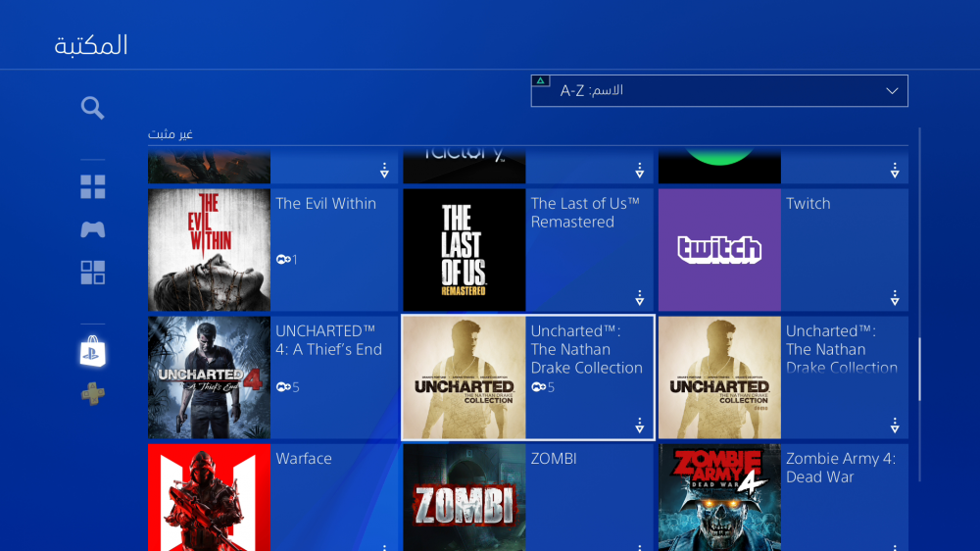Image resolution: width=980 pixels, height=551 pixels.
Task: Click the 'المكتبة' library heading
Action: [90, 46]
